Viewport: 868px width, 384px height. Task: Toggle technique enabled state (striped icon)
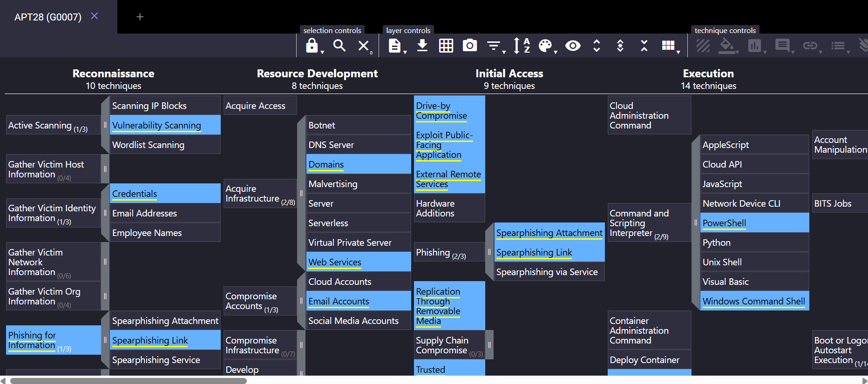tap(703, 46)
